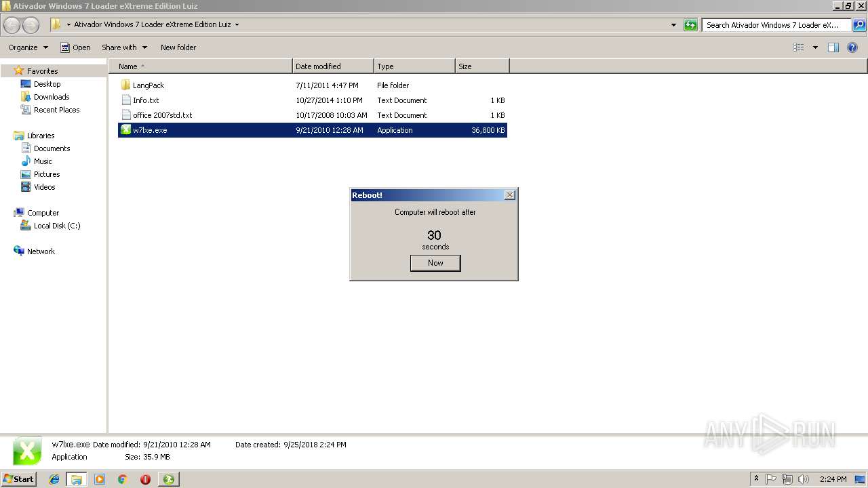The image size is (868, 488).
Task: Click the volume speaker tray icon
Action: click(804, 479)
